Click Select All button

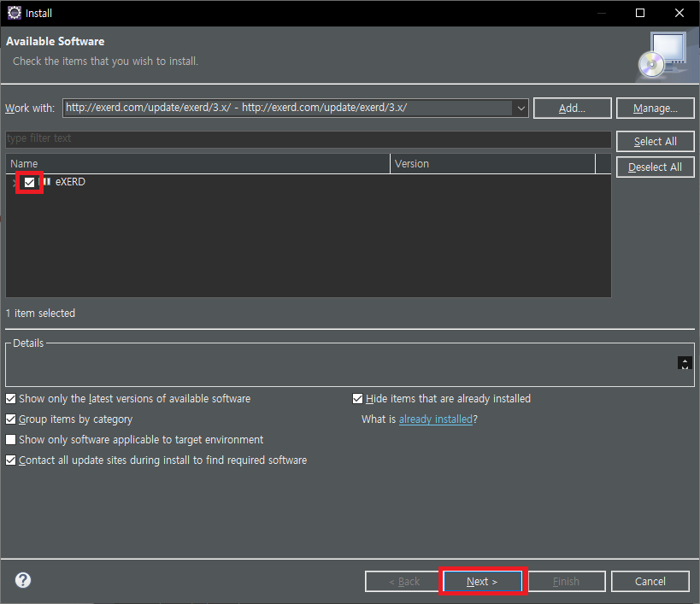coord(655,142)
